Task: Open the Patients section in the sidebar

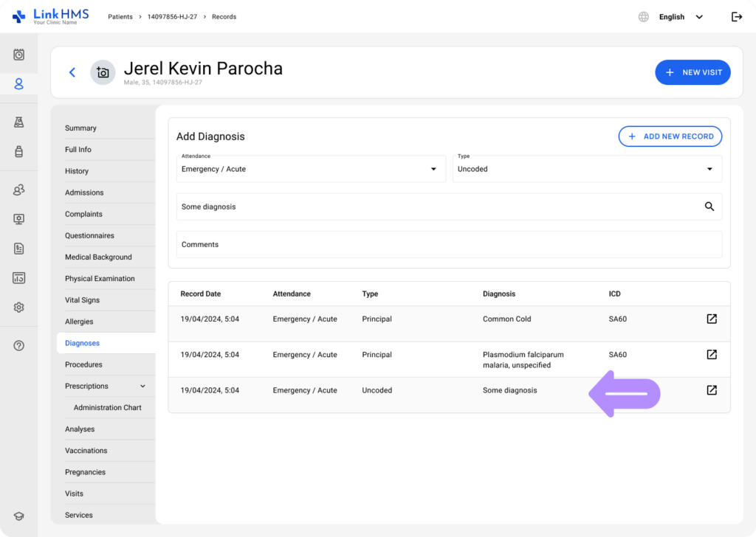Action: coord(18,83)
